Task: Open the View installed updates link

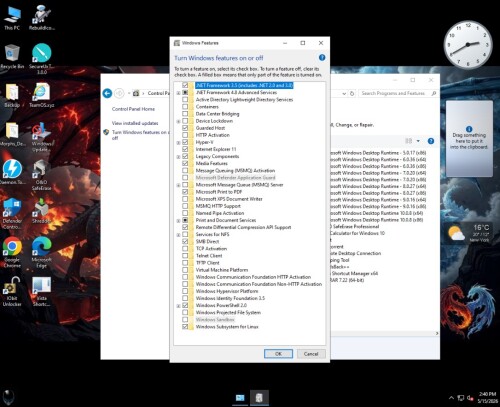Action: click(135, 123)
